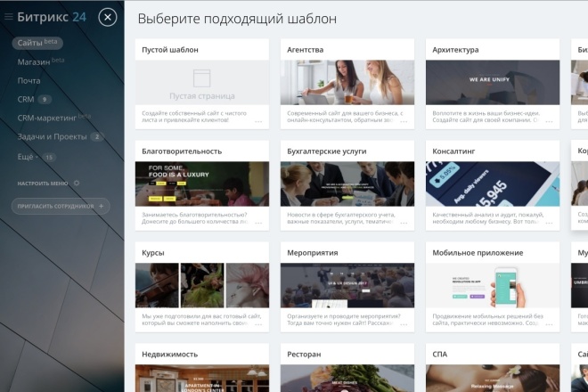The height and width of the screenshot is (392, 588).
Task: Click the Мероприятия card title
Action: (x=313, y=253)
